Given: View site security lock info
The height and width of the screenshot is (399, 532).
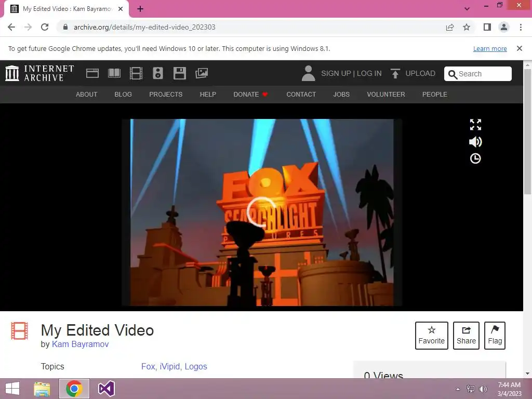Looking at the screenshot, I should (65, 27).
